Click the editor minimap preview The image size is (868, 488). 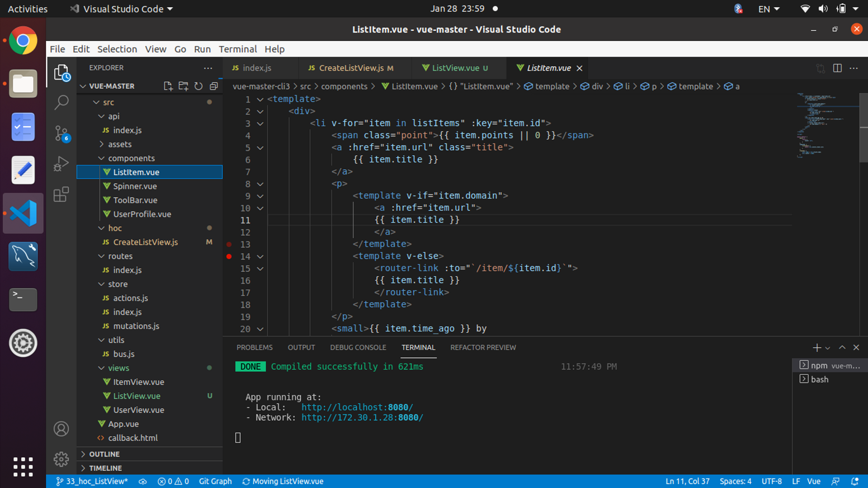[827, 126]
